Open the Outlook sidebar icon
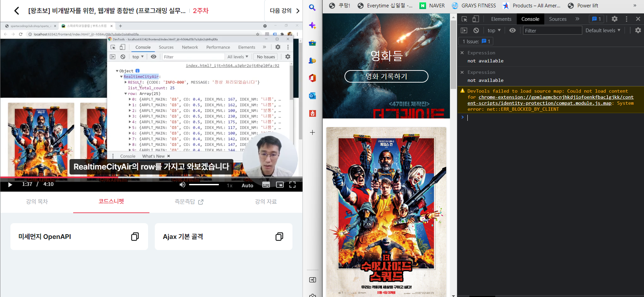This screenshot has height=297, width=644. tap(312, 96)
